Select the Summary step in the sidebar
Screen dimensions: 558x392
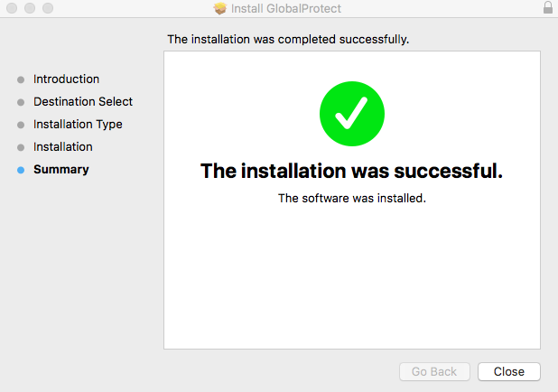click(x=60, y=170)
